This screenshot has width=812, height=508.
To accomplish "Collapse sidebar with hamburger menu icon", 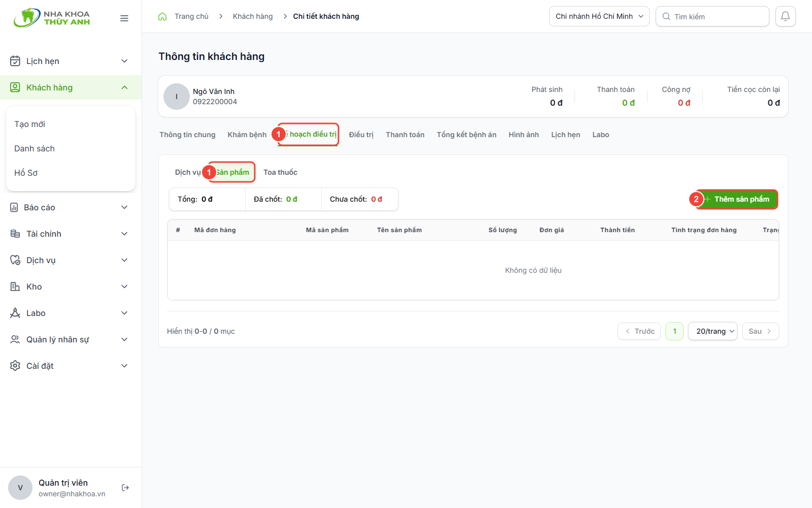I will tap(124, 18).
